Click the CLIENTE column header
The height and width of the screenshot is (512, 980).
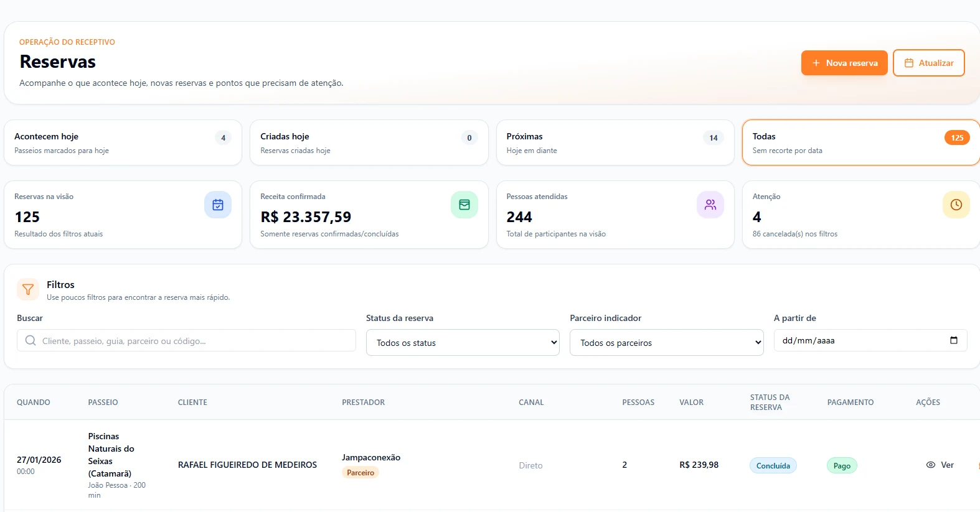coord(192,403)
